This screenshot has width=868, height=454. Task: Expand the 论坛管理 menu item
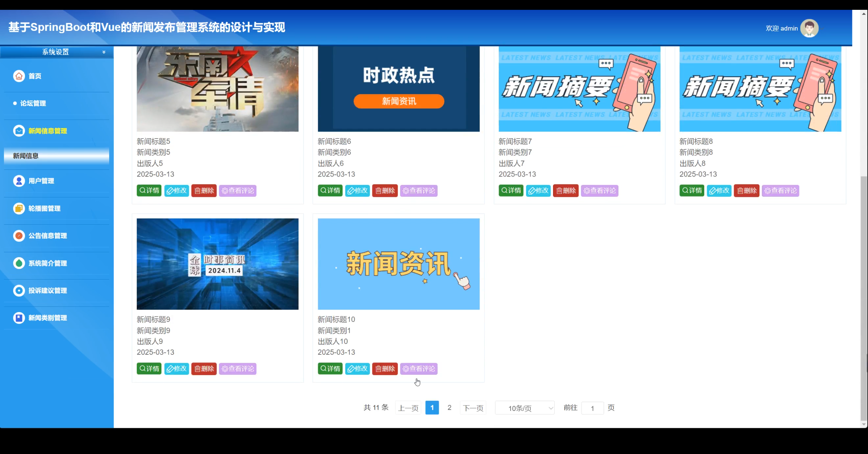point(33,103)
